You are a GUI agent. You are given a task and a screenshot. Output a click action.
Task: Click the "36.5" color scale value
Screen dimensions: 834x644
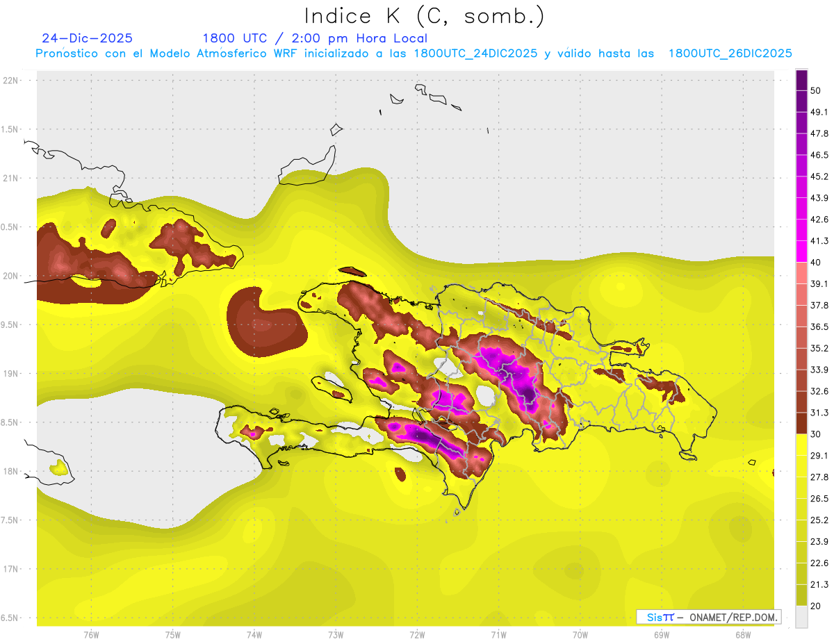[819, 327]
